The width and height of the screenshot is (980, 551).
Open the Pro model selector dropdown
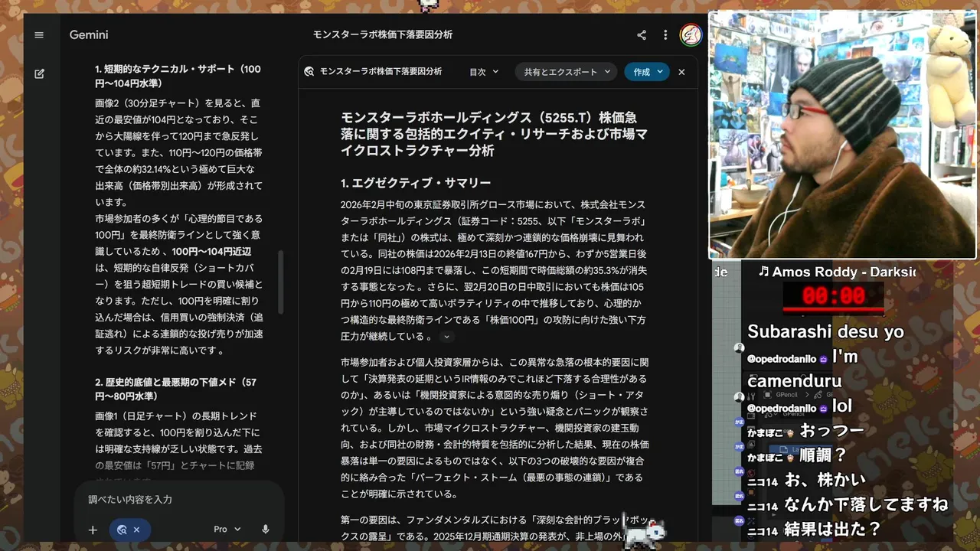click(227, 530)
